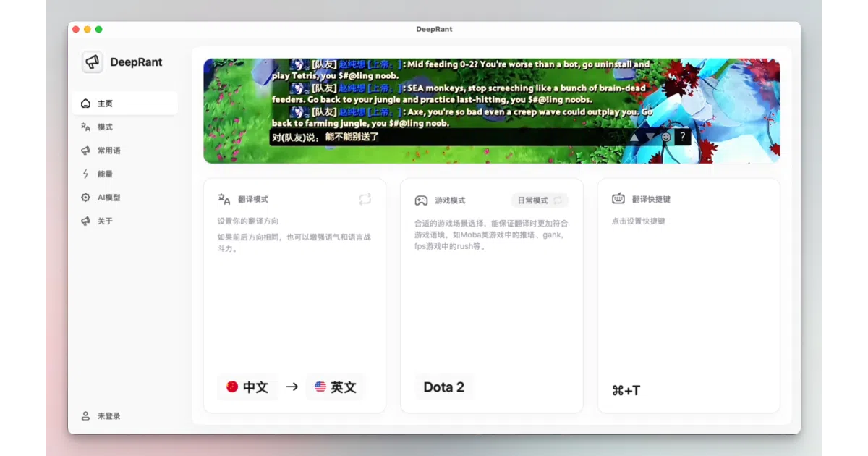Viewport: 868px width, 456px height.
Task: Open 常用语 common phrases in sidebar
Action: click(x=125, y=151)
